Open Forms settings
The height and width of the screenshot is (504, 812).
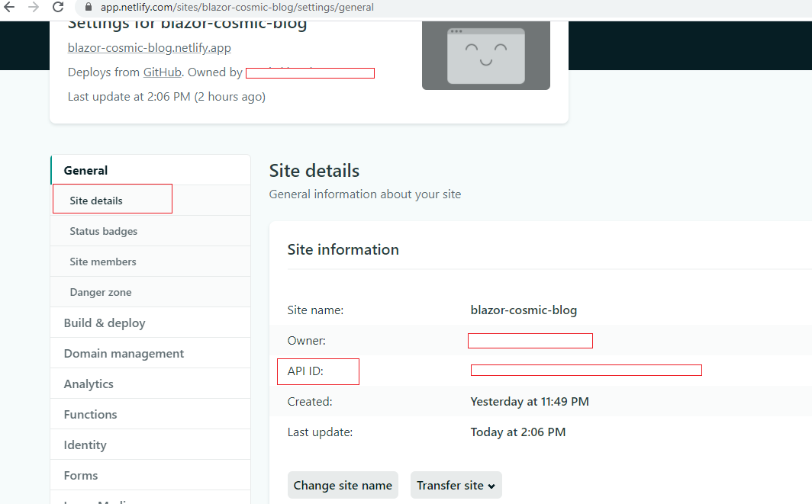pyautogui.click(x=150, y=476)
